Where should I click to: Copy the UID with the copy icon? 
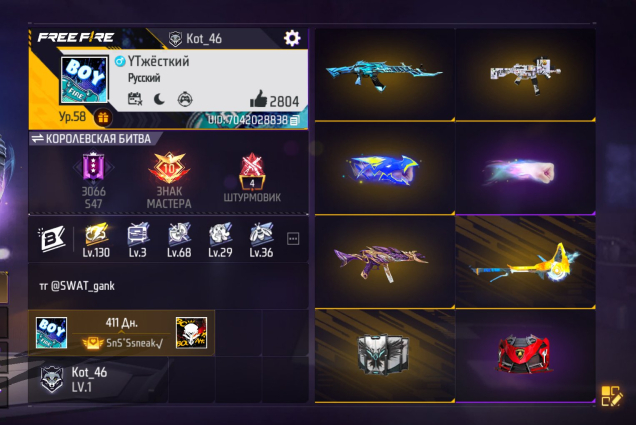(x=295, y=120)
